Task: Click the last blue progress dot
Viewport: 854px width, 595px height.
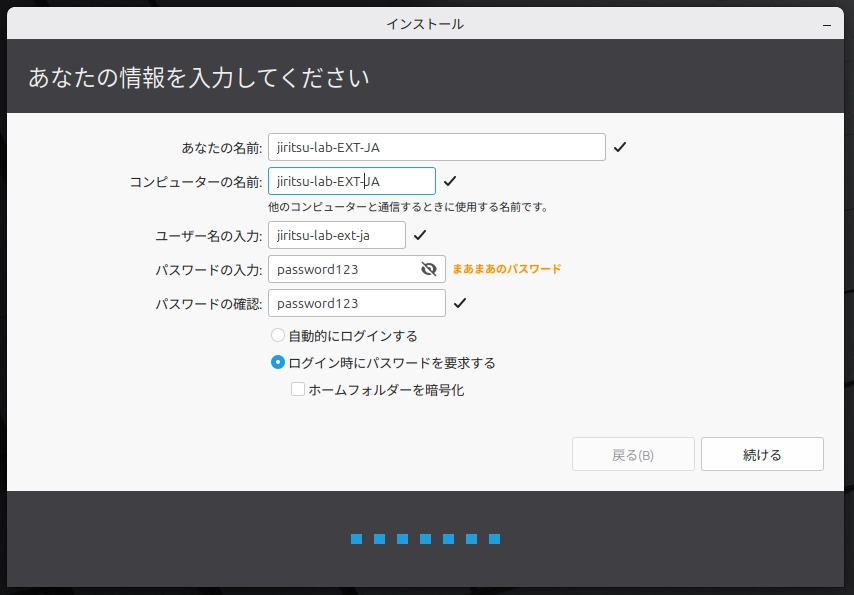Action: click(x=494, y=538)
